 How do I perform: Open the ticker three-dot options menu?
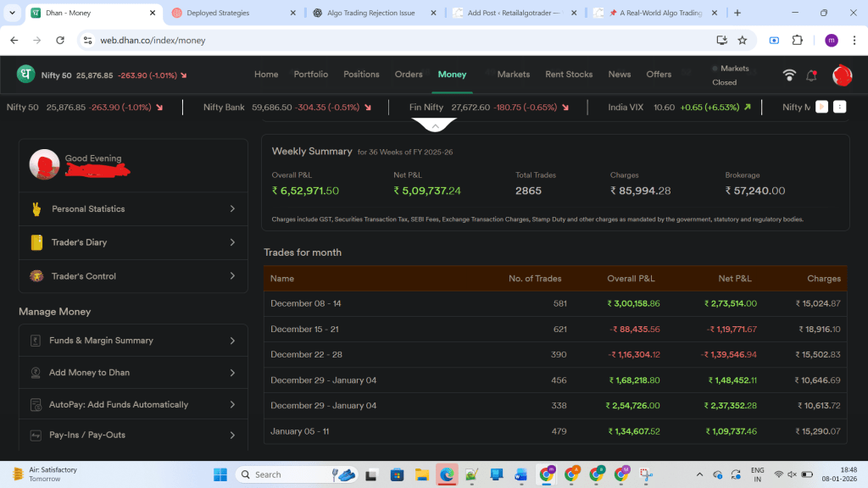coord(839,108)
